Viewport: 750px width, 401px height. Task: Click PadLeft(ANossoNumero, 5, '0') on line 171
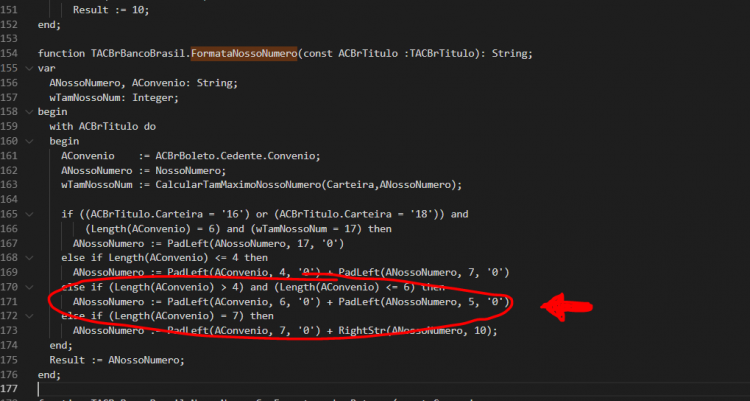click(x=424, y=302)
